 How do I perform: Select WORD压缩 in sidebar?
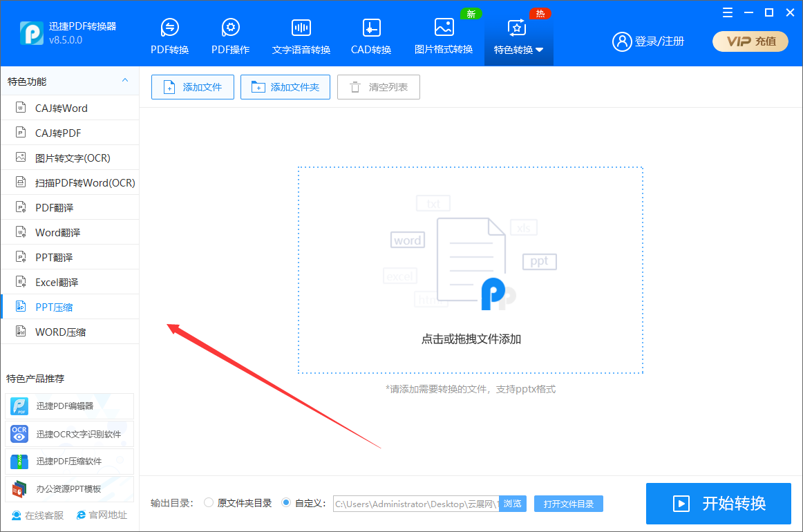coord(70,332)
